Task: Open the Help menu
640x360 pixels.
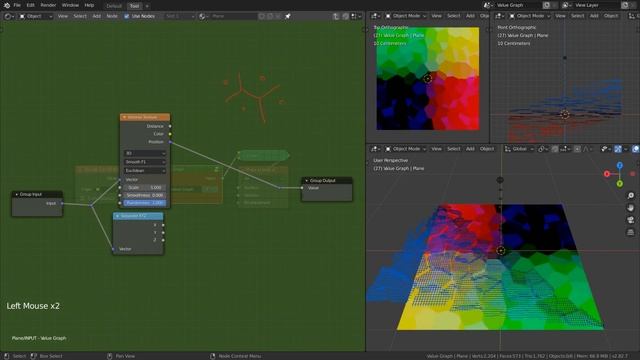Action: coord(89,5)
